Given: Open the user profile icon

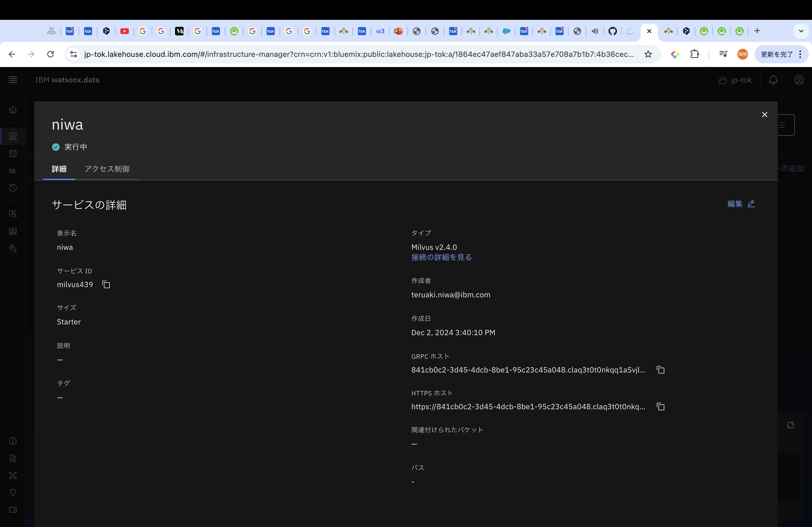Looking at the screenshot, I should point(799,80).
